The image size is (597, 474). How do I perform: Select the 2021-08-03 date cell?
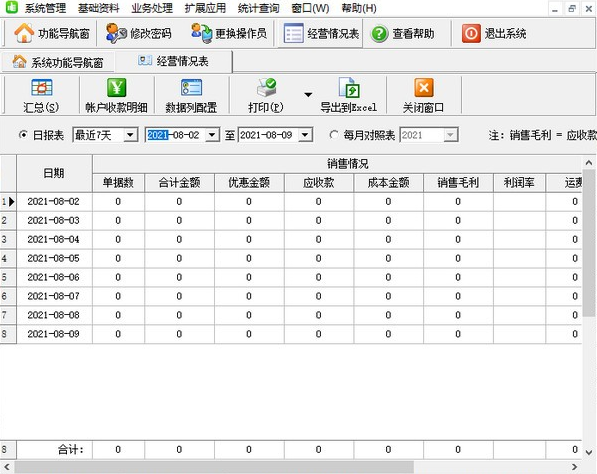pos(54,220)
